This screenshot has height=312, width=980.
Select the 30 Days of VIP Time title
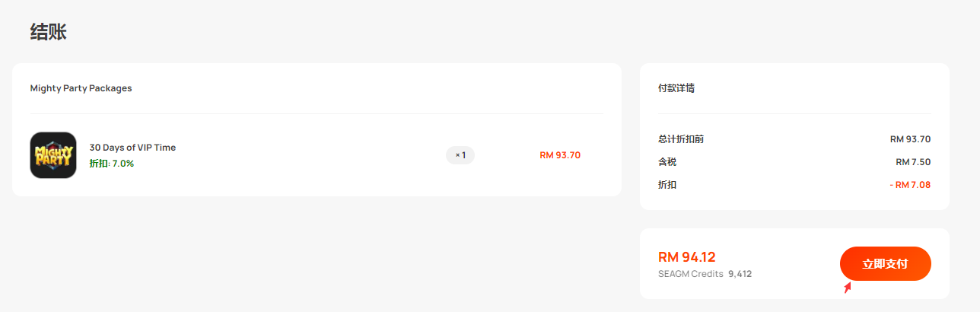[x=132, y=148]
